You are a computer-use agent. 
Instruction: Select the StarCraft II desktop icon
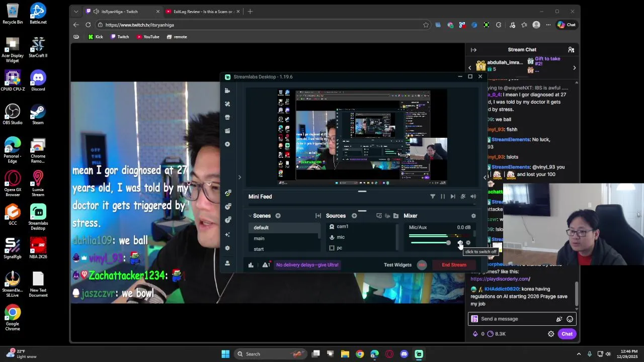(x=38, y=47)
